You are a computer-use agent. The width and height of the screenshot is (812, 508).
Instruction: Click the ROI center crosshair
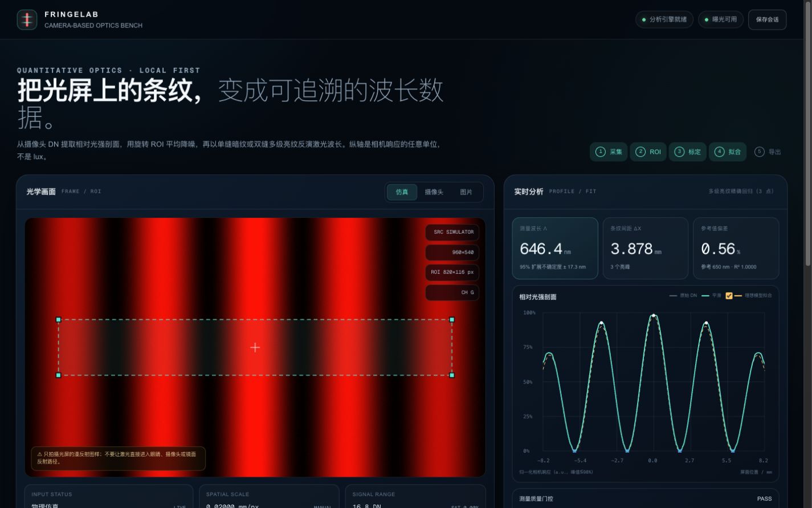coord(255,347)
